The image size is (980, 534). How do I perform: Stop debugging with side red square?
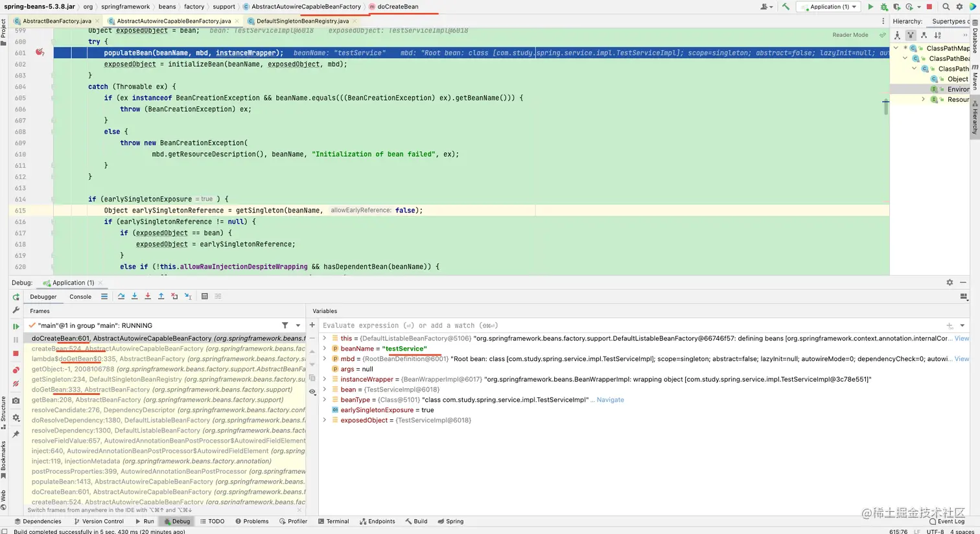tap(16, 353)
